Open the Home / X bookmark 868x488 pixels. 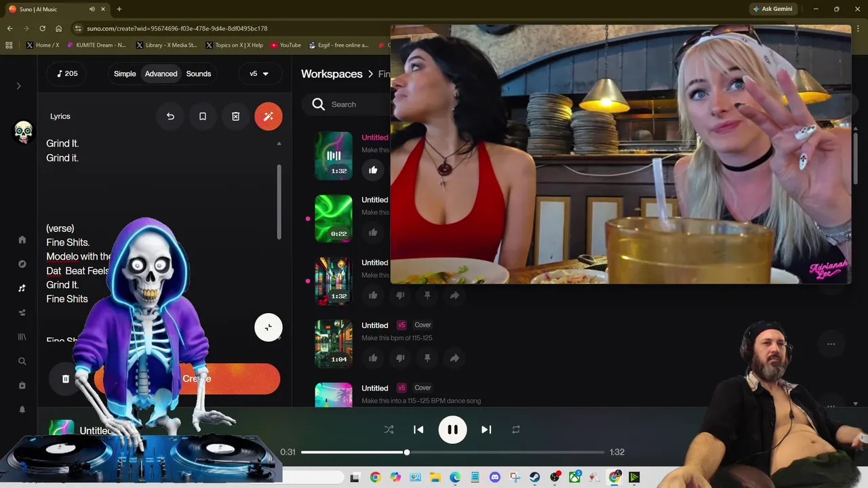tap(43, 45)
